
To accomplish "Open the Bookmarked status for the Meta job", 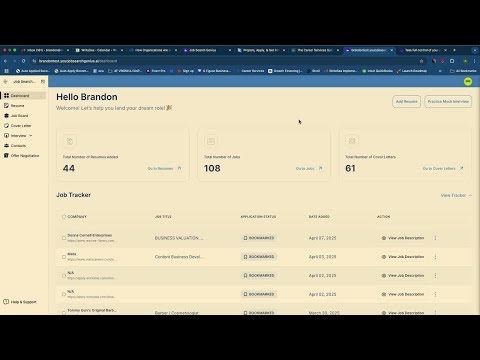I will pyautogui.click(x=259, y=257).
